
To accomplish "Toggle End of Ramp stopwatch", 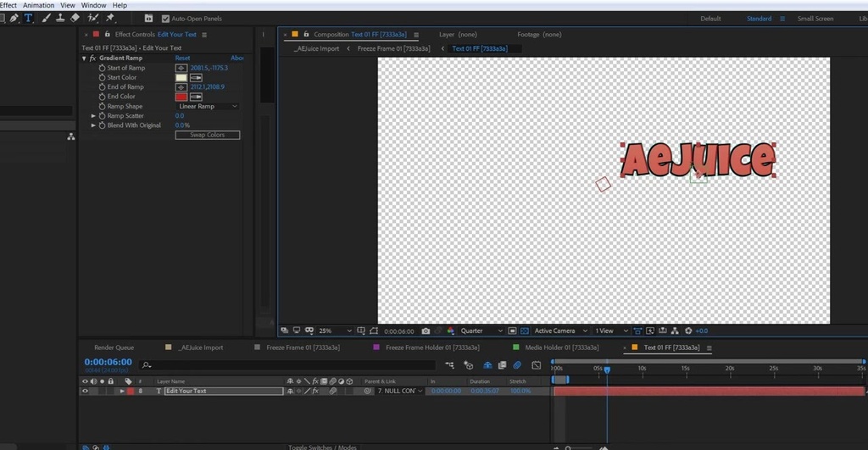I will pos(102,87).
